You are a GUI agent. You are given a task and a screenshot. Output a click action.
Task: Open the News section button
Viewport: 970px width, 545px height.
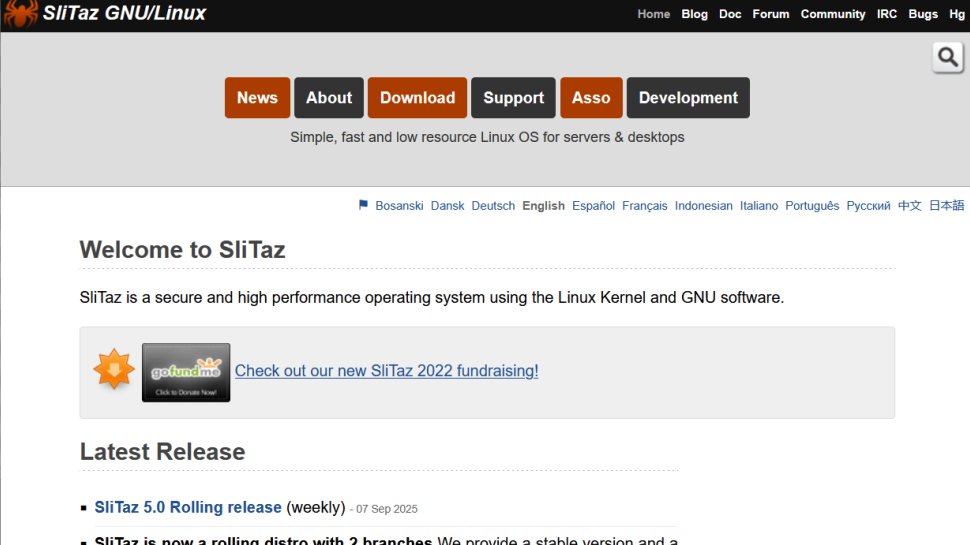pyautogui.click(x=257, y=98)
